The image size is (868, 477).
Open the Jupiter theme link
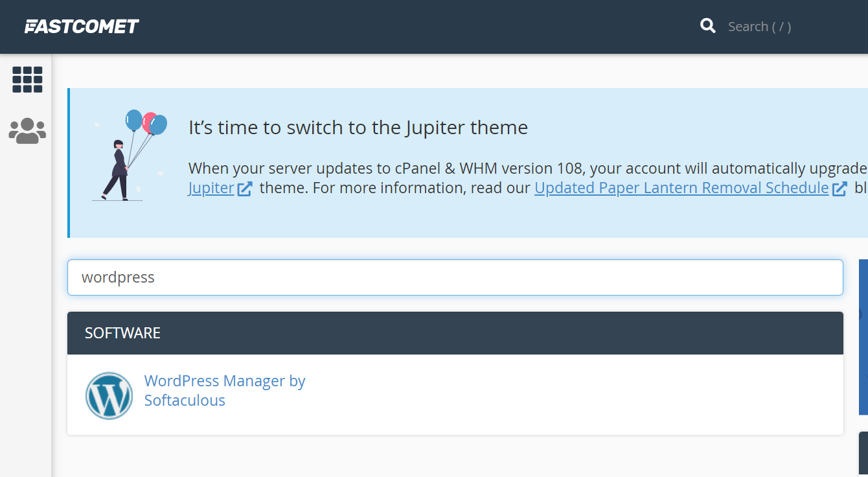(211, 188)
